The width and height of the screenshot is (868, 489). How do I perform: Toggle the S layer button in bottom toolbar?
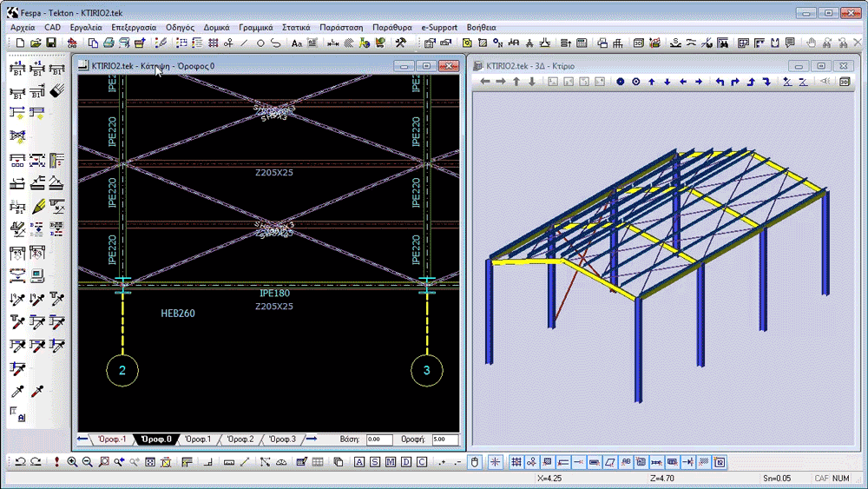375,462
